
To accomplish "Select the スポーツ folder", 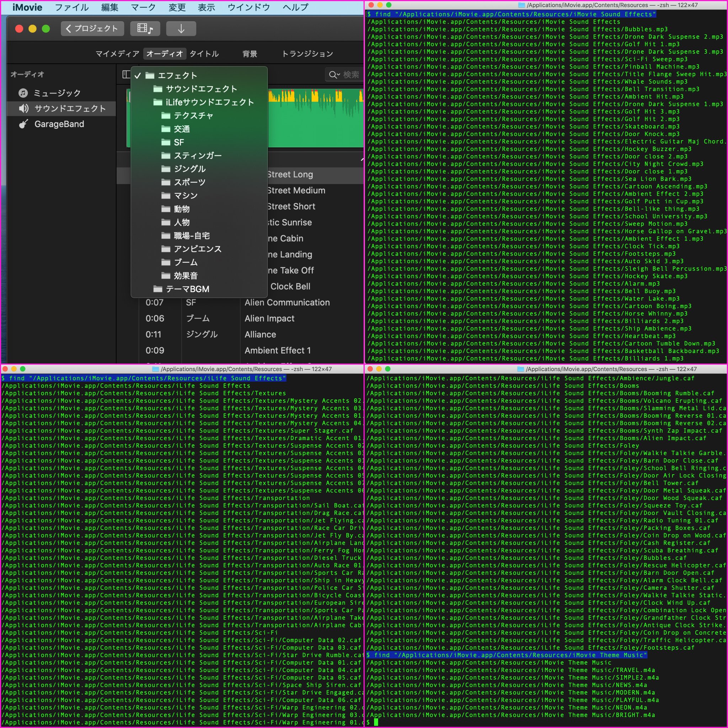I will (199, 182).
